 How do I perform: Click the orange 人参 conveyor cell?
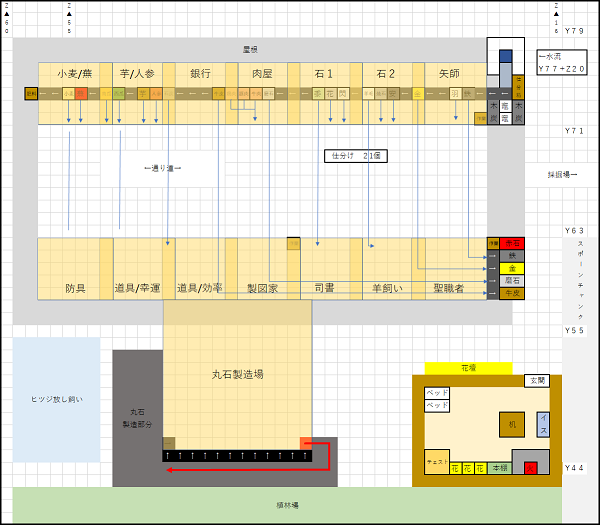click(x=156, y=94)
